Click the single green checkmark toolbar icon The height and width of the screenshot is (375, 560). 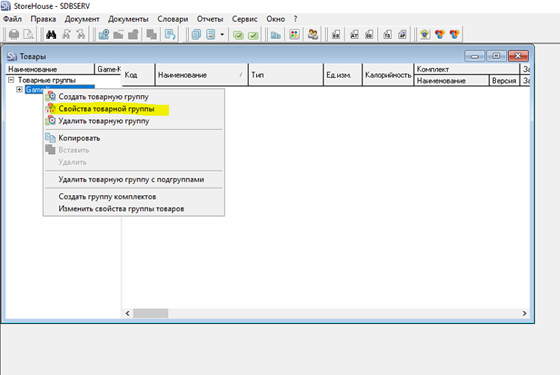tap(253, 35)
